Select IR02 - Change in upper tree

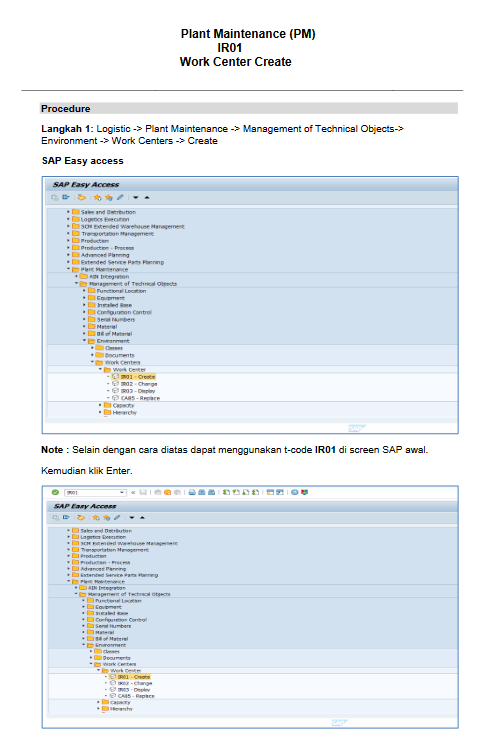coord(134,384)
